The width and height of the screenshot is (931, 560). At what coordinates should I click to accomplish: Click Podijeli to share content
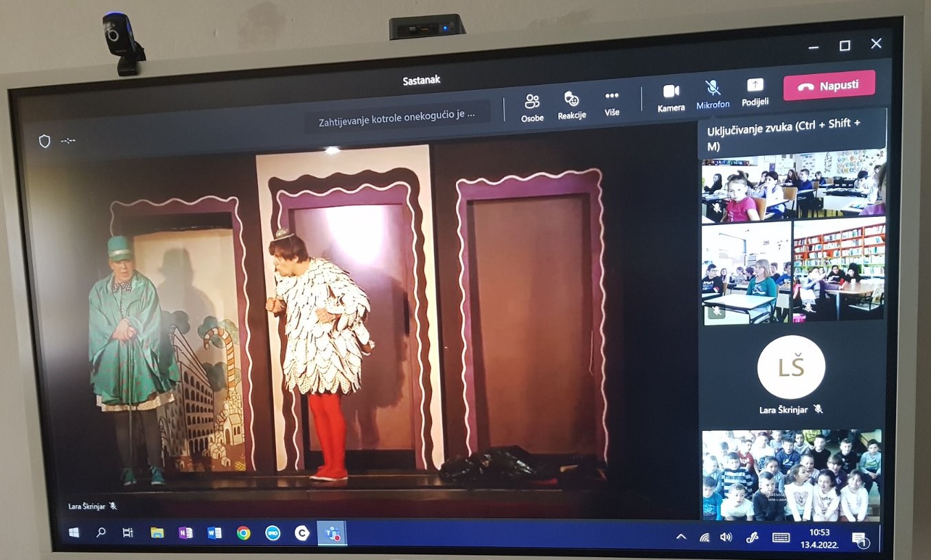coord(755,91)
